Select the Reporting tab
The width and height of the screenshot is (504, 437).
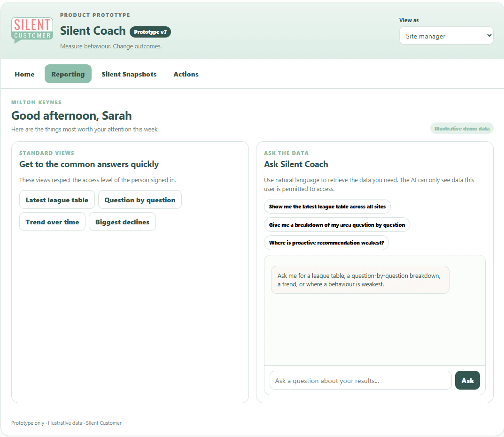[x=68, y=74]
